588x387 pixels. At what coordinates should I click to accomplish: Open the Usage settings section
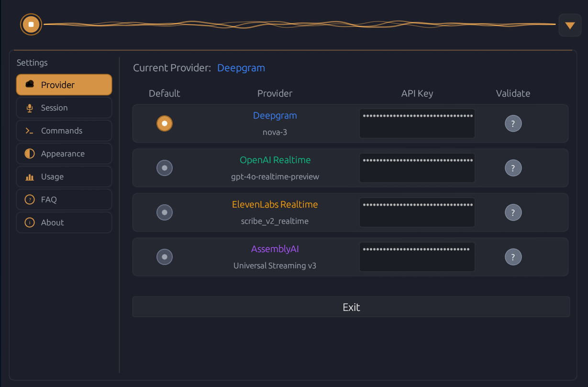pos(64,177)
